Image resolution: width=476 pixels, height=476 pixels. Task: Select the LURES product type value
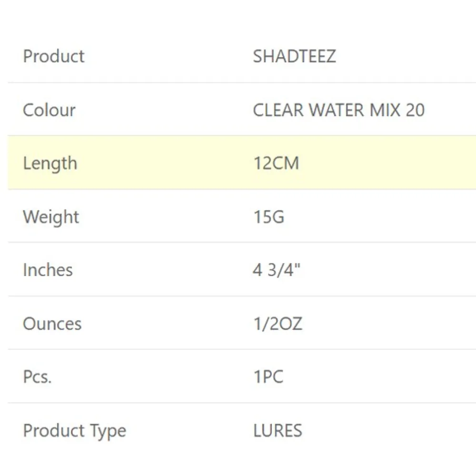coord(278,431)
